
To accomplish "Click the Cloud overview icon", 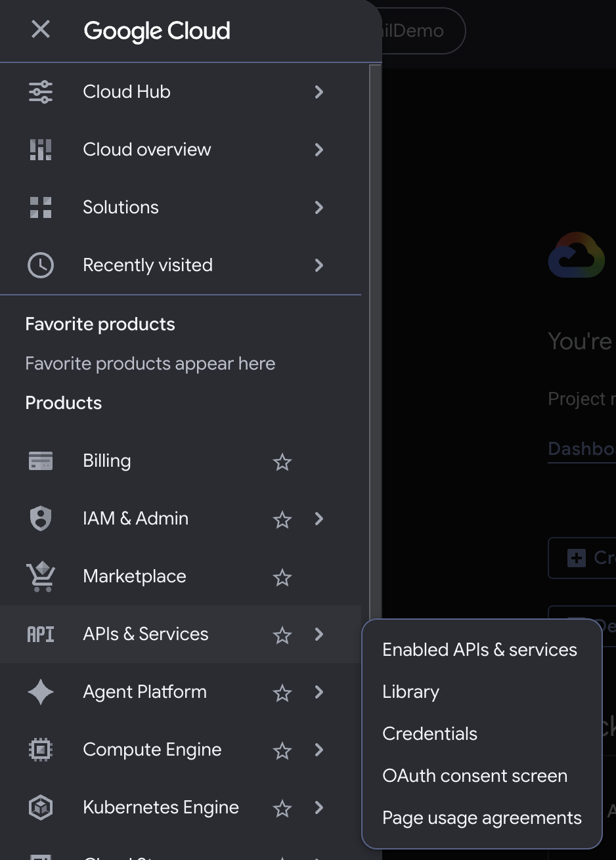I will pyautogui.click(x=41, y=150).
